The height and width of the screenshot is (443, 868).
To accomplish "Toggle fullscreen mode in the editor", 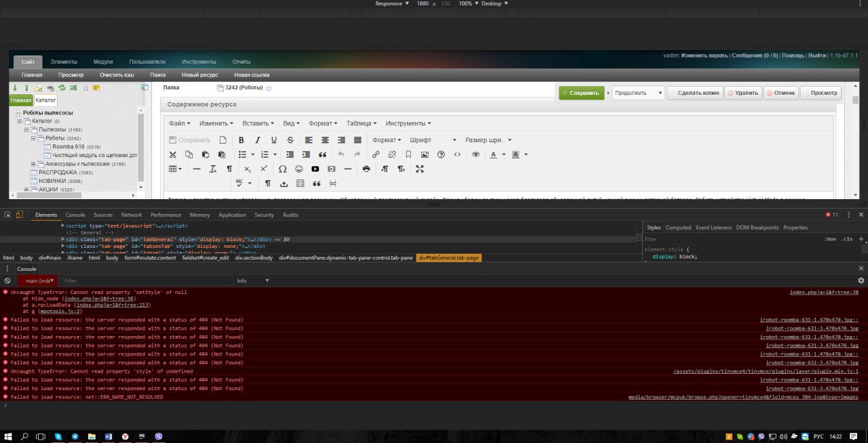I will click(x=420, y=169).
